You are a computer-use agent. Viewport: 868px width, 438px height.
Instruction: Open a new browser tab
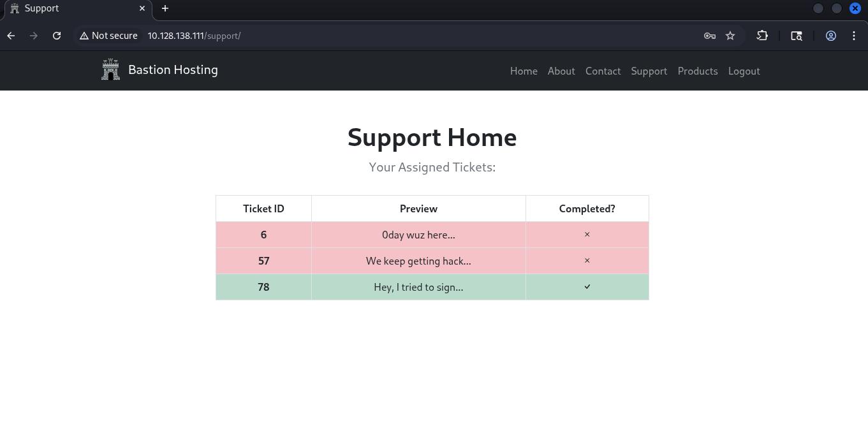(x=165, y=8)
